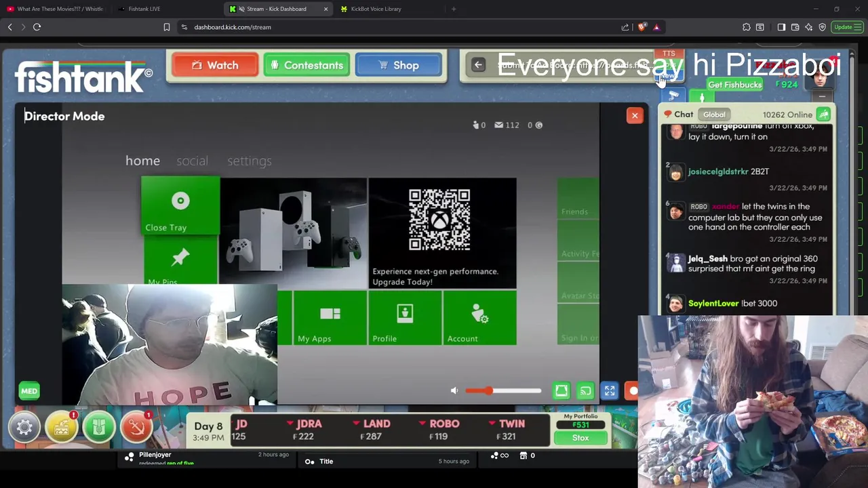Click the TTS tag

(x=669, y=54)
